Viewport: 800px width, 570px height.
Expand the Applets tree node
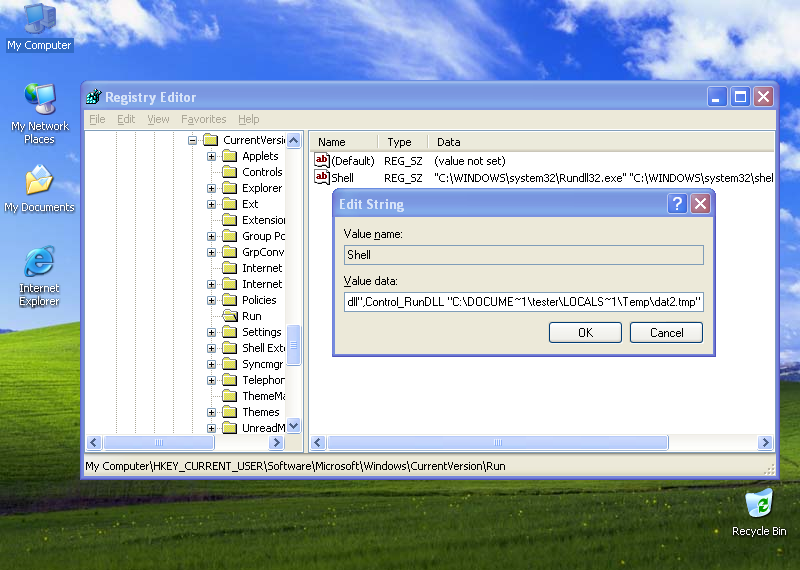(211, 156)
